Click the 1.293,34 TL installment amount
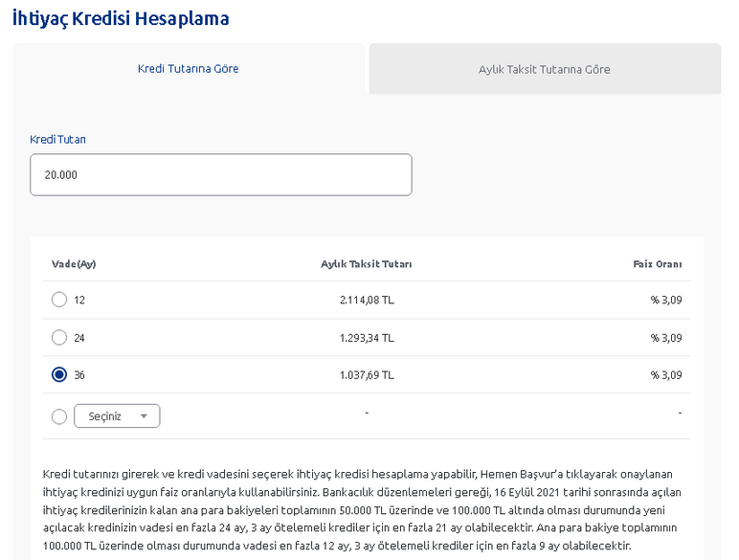The width and height of the screenshot is (739, 560). 367,338
